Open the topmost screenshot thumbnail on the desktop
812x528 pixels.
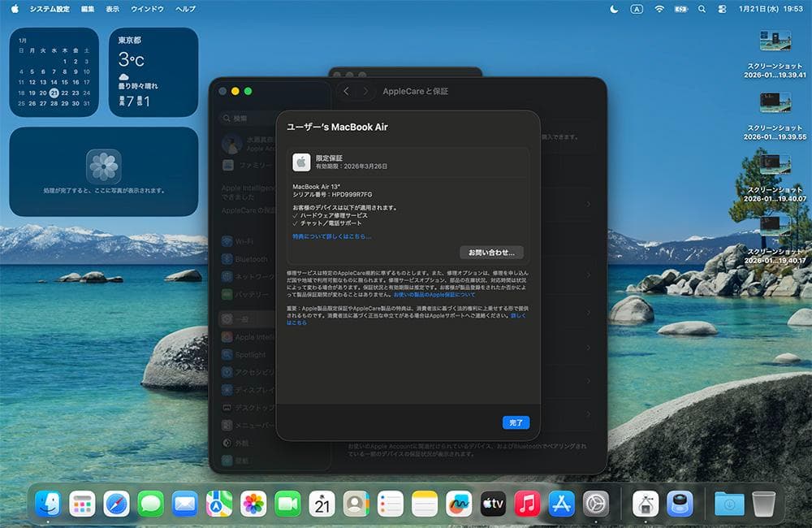[x=775, y=39]
